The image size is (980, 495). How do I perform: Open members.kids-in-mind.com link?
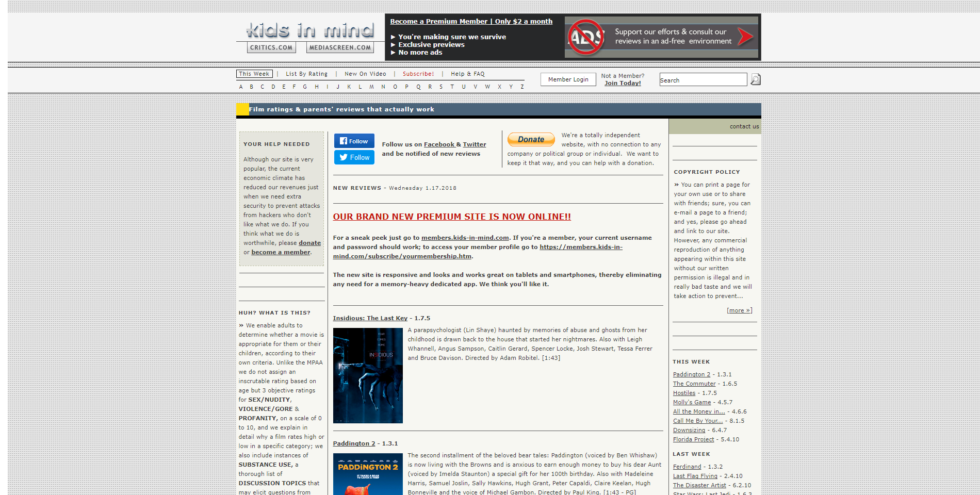pos(465,238)
